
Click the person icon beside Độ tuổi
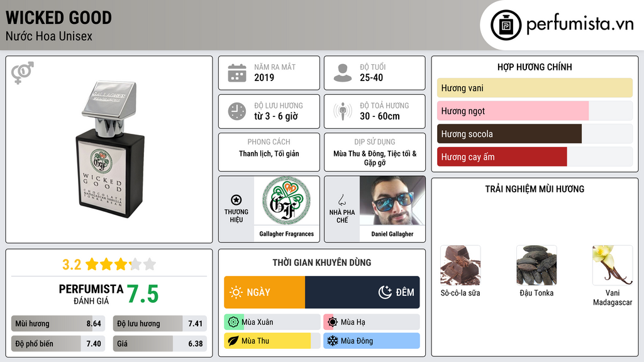coord(343,73)
